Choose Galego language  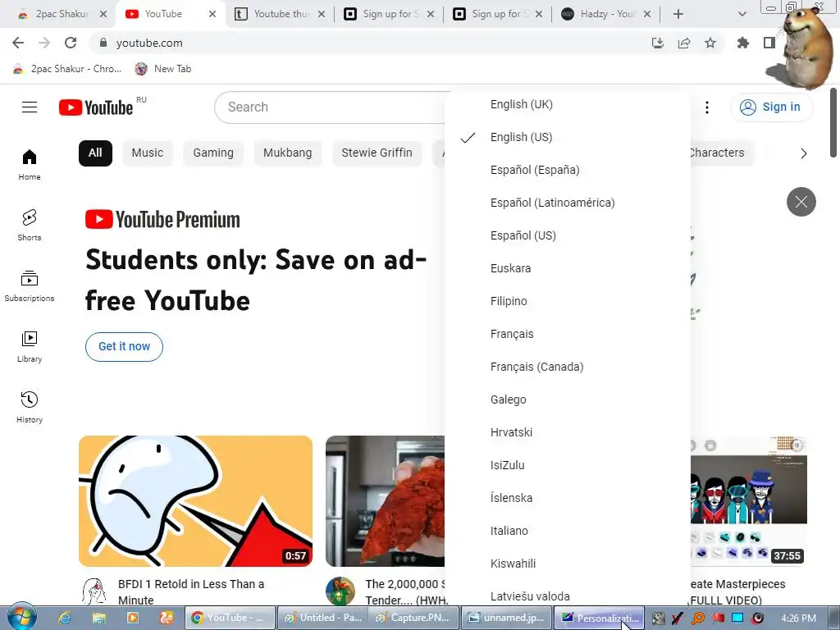[x=568, y=399]
